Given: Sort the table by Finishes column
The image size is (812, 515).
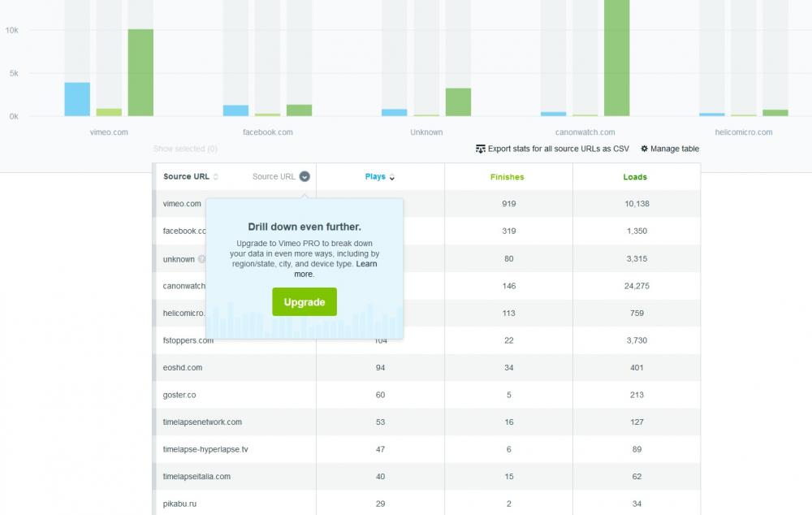Looking at the screenshot, I should tap(508, 177).
